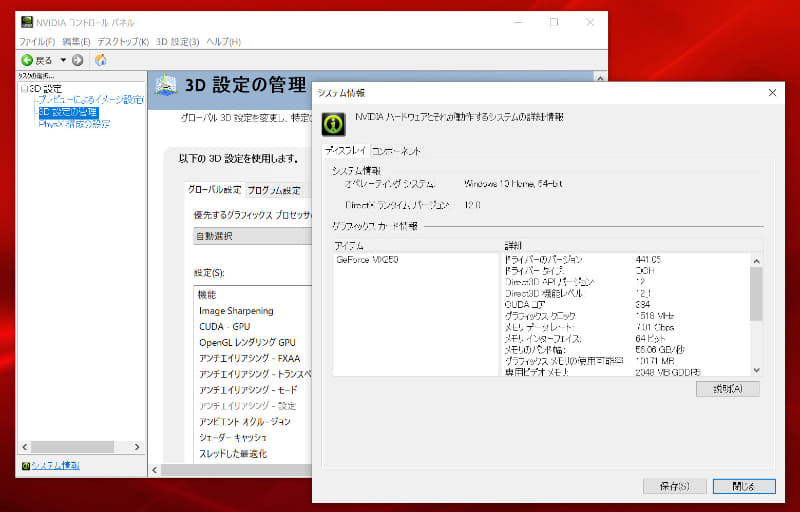Click the left arrow of the task pane scrollbar
Image resolution: width=800 pixels, height=512 pixels.
click(x=24, y=447)
